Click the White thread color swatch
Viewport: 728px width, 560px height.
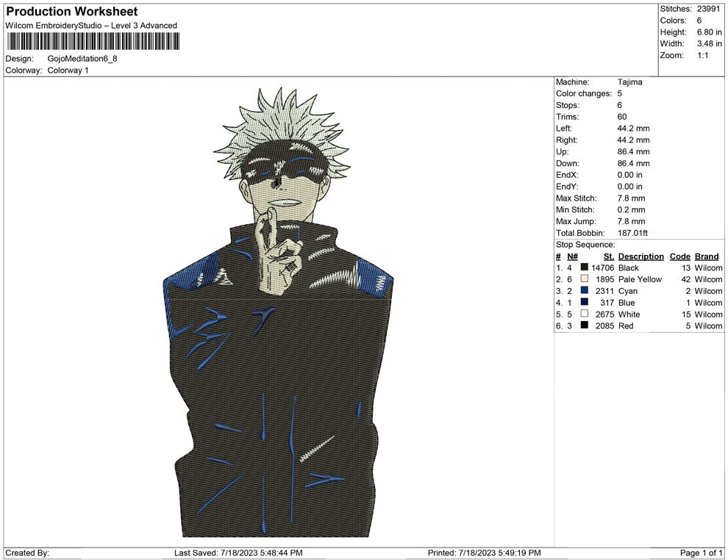click(x=584, y=314)
